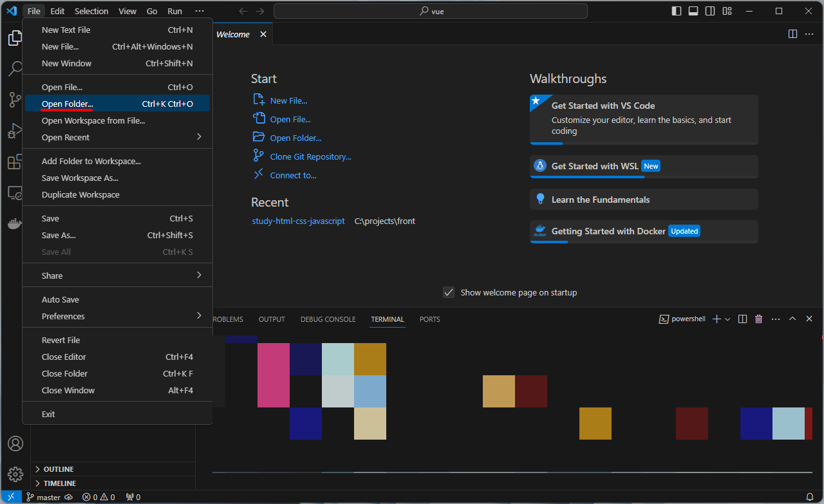Expand the TIMELINE section
Image resolution: width=824 pixels, height=504 pixels.
pos(113,483)
